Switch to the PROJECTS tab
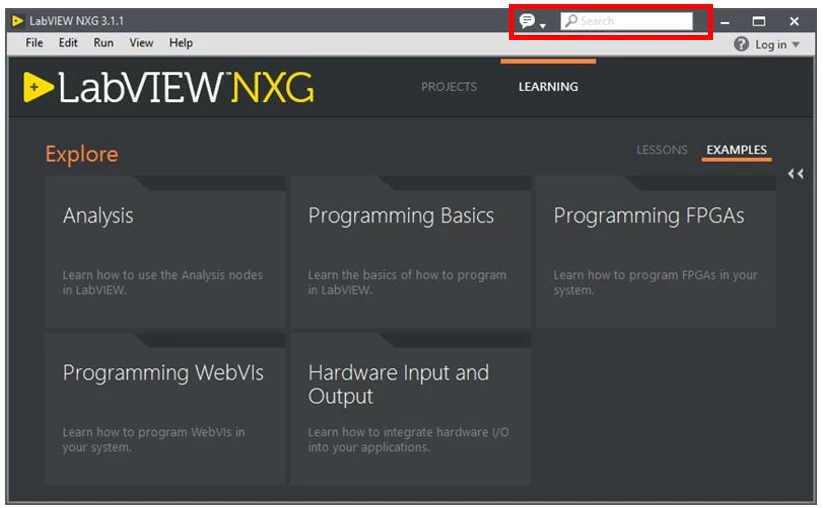 [x=449, y=87]
